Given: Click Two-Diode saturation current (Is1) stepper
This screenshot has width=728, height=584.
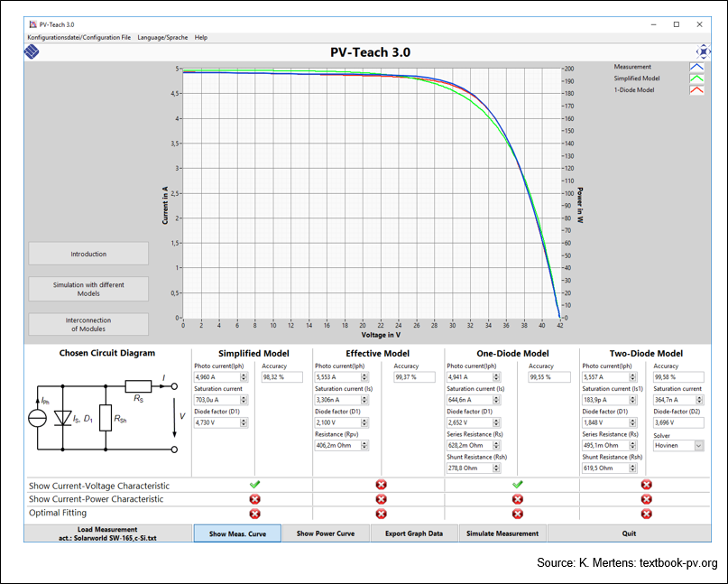Looking at the screenshot, I should [632, 400].
